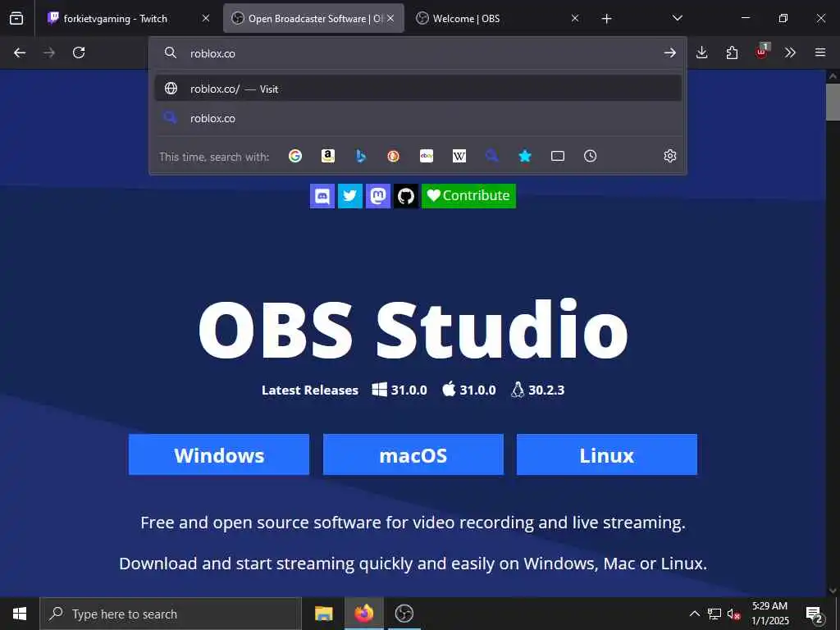Open the Firefox View icon at tab strip start
The height and width of the screenshot is (630, 840).
pyautogui.click(x=16, y=19)
